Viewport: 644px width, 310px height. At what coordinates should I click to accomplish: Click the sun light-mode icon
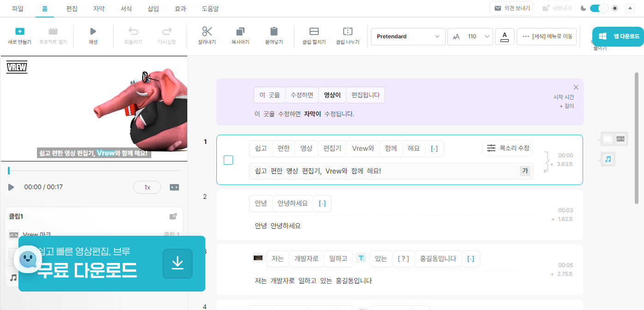point(614,8)
